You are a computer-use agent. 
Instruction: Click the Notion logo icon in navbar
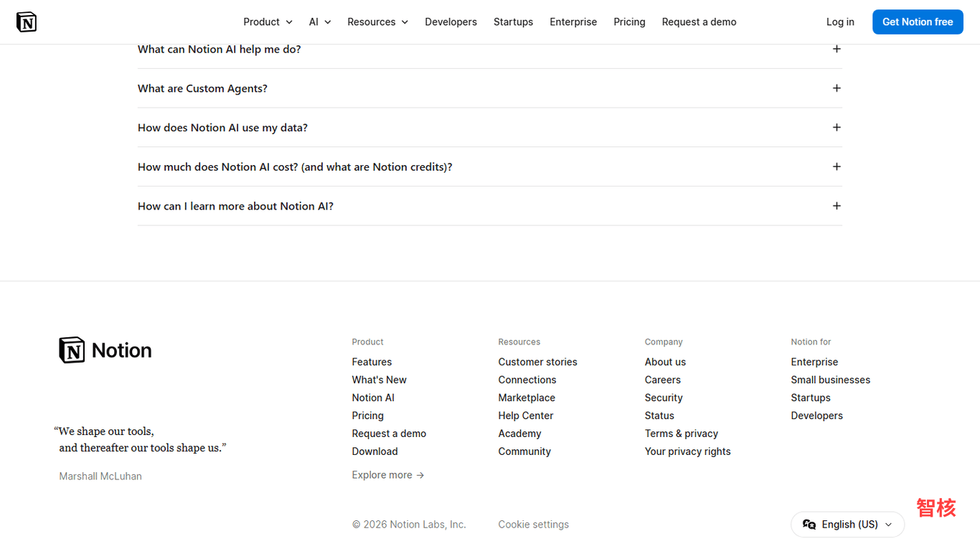tap(27, 22)
